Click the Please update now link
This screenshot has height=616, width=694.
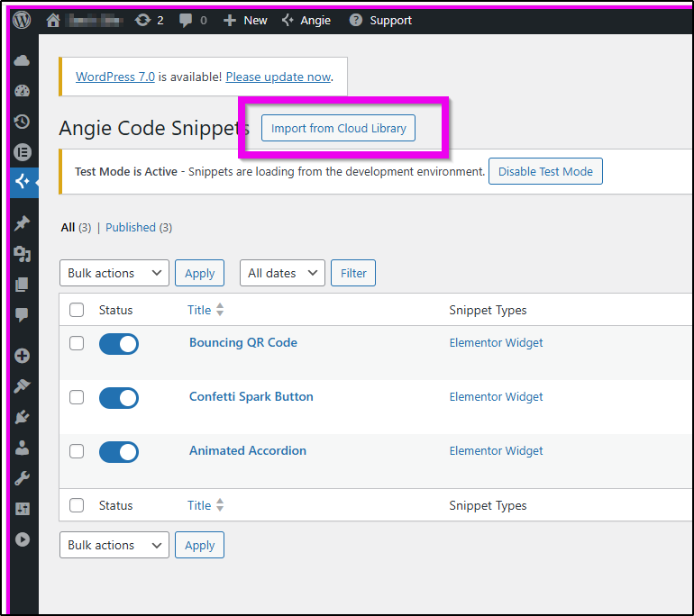coord(279,77)
